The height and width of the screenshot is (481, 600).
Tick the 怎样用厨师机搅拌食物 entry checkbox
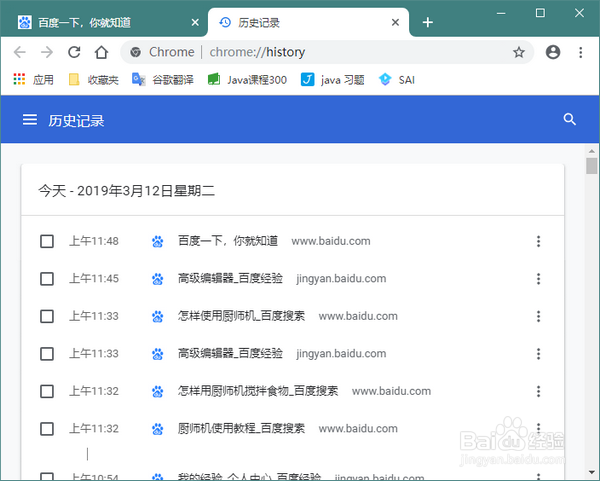click(x=47, y=391)
